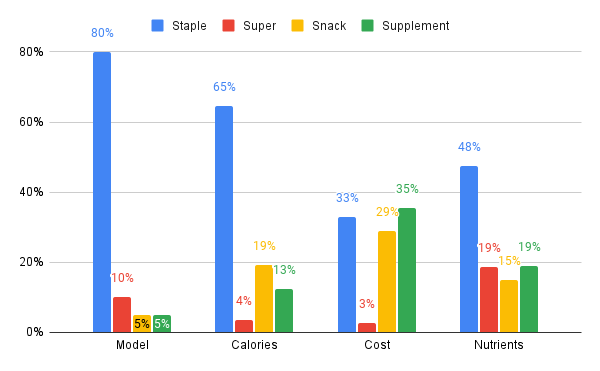The width and height of the screenshot is (600, 371).
Task: Click the Model axis category label
Action: pyautogui.click(x=132, y=345)
